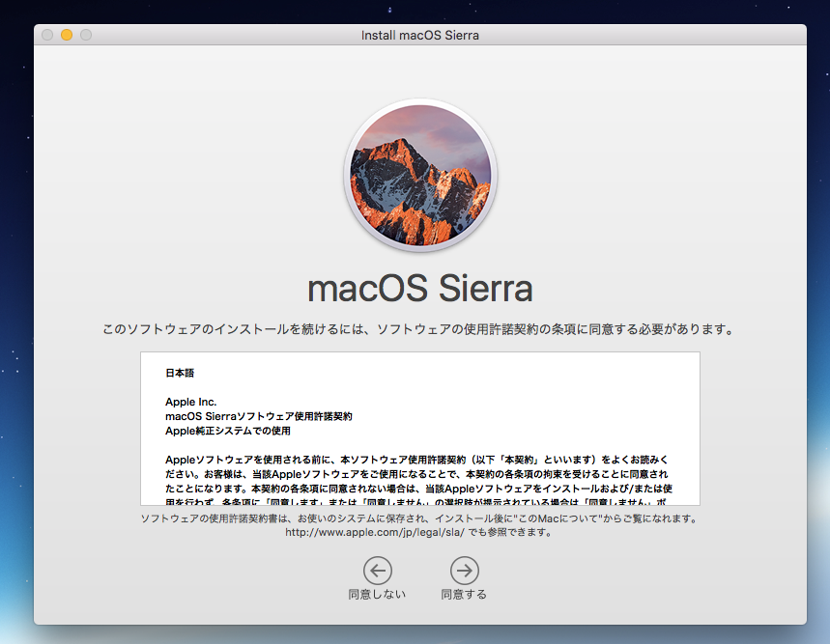Click the Install macOS Sierra window title
Screen dimensions: 830x644
tap(419, 36)
